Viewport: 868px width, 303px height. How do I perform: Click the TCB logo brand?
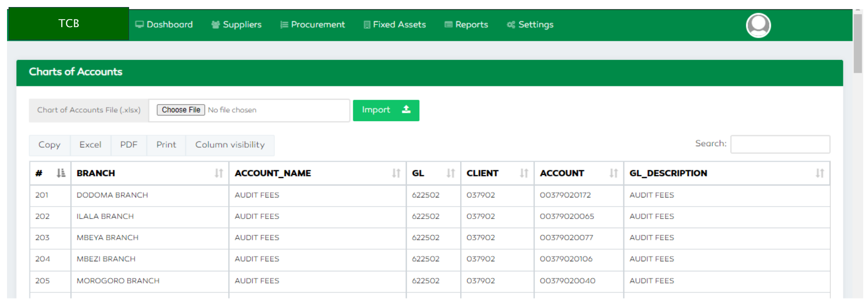tap(68, 24)
